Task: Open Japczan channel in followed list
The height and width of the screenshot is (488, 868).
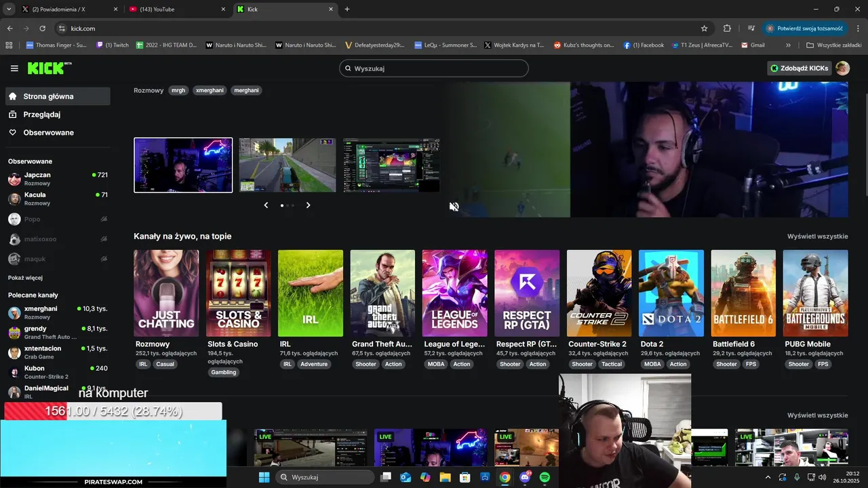Action: coord(58,179)
